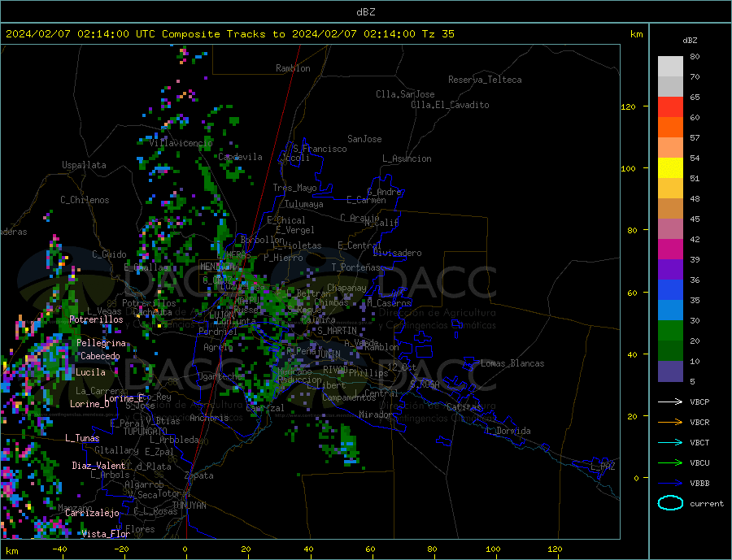Click the Ugarteche label
Screen dimensions: 732x560
pyautogui.click(x=220, y=376)
